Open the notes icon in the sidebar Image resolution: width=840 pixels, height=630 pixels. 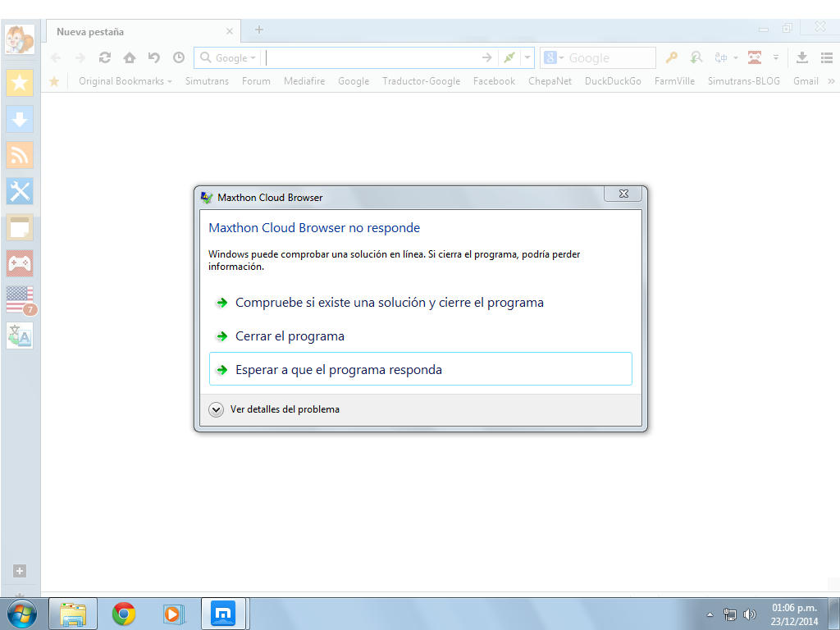20,227
